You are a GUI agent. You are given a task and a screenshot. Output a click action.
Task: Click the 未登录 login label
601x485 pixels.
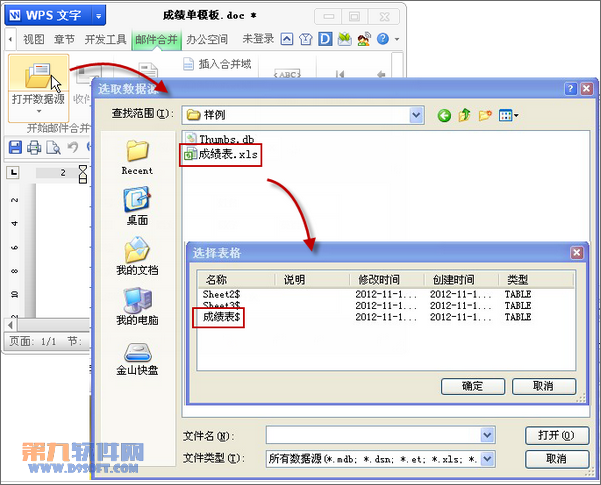(x=258, y=39)
